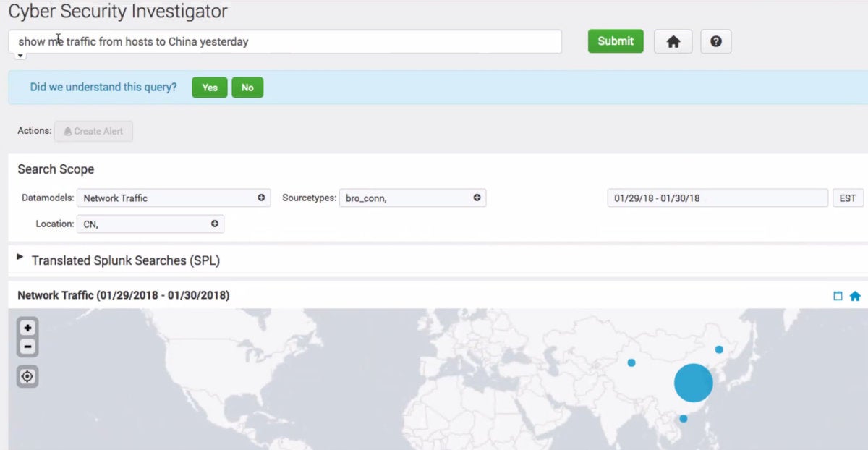Zoom out the map with minus button

tap(27, 347)
